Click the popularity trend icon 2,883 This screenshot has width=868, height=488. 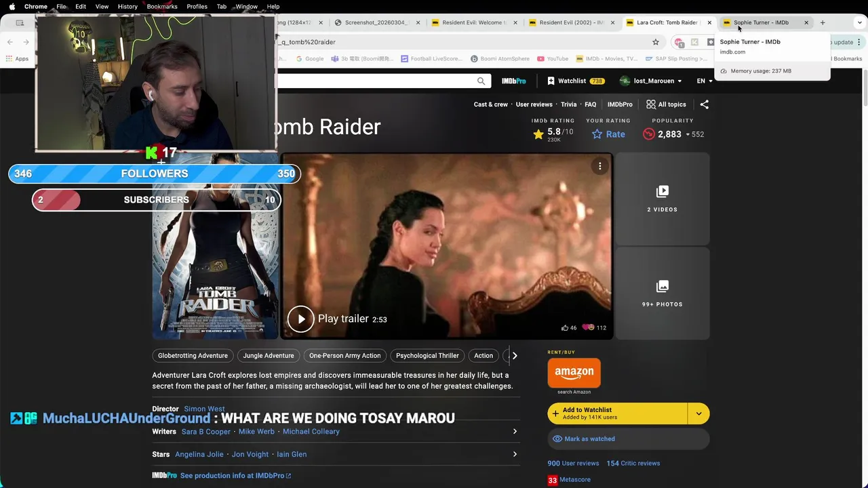(x=649, y=134)
